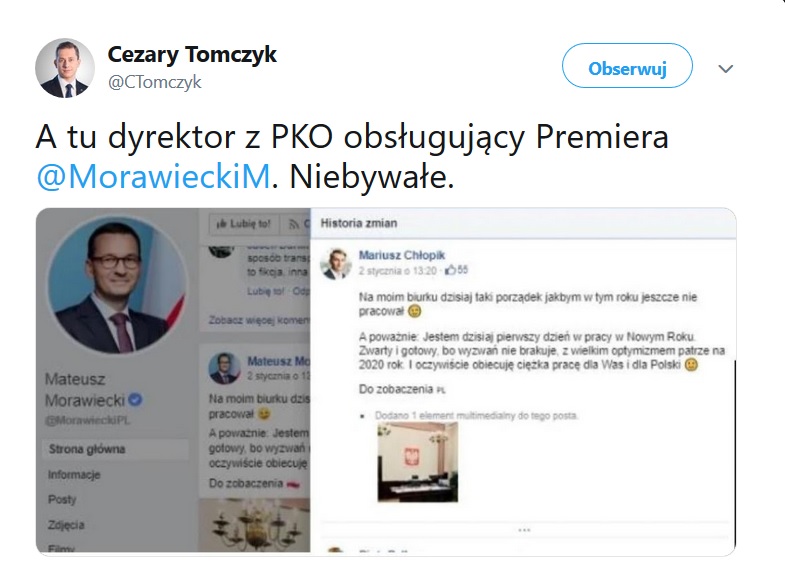The height and width of the screenshot is (573, 785).
Task: Click the Lubię to! like button
Action: pyautogui.click(x=243, y=224)
